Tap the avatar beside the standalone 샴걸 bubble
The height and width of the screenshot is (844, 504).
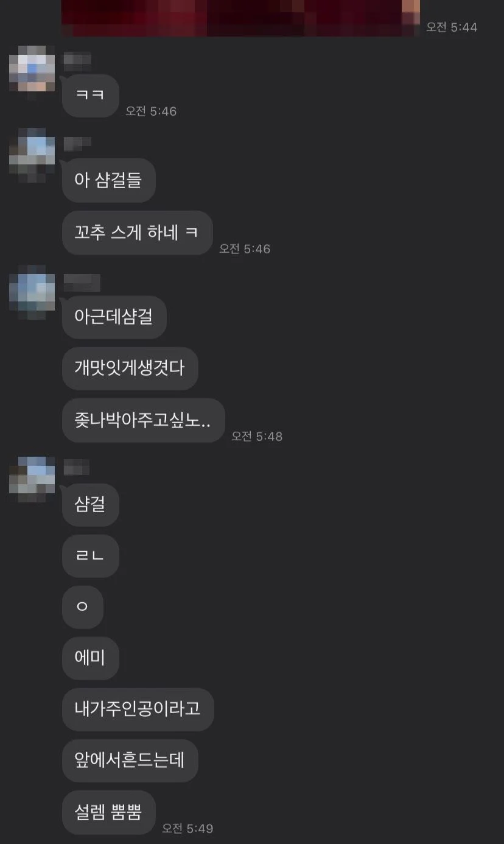[x=32, y=479]
